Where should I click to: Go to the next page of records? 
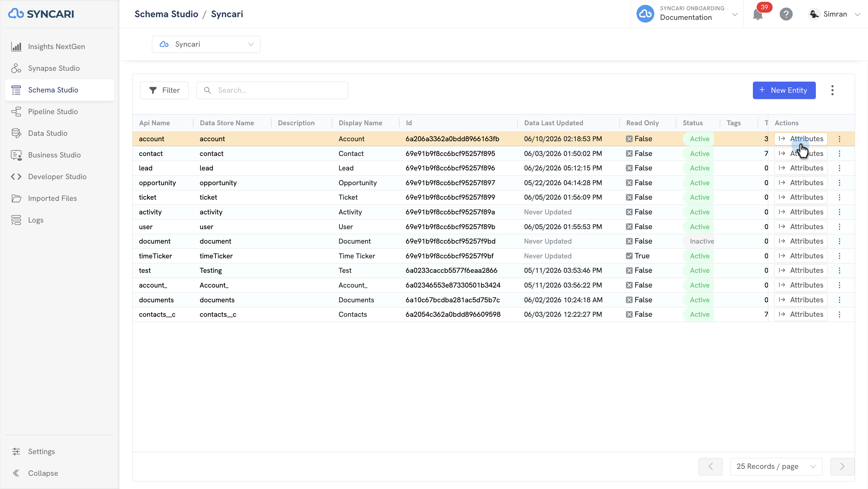coord(842,466)
